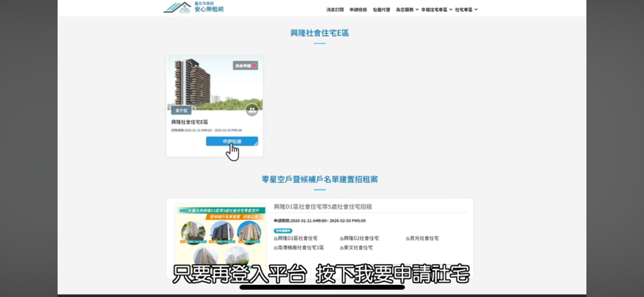
Task: Open the 消息訂閱 menu item
Action: [x=335, y=10]
